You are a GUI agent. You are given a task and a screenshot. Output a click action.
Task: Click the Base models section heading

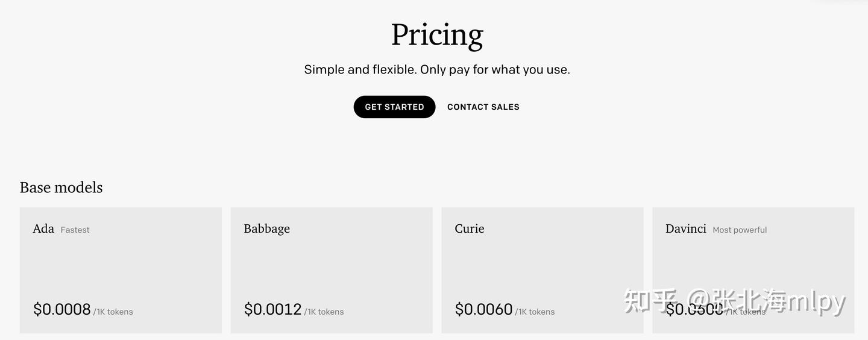[x=61, y=187]
